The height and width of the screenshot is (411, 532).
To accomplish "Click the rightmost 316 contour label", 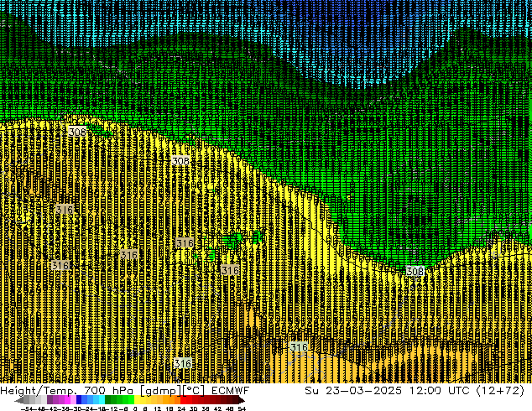I will (x=299, y=347).
